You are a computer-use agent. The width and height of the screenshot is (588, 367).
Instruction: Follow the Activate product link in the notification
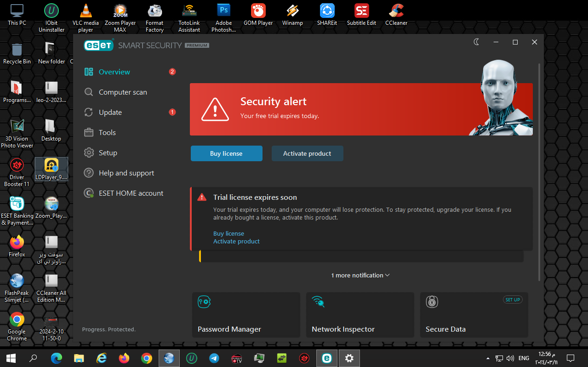point(236,241)
